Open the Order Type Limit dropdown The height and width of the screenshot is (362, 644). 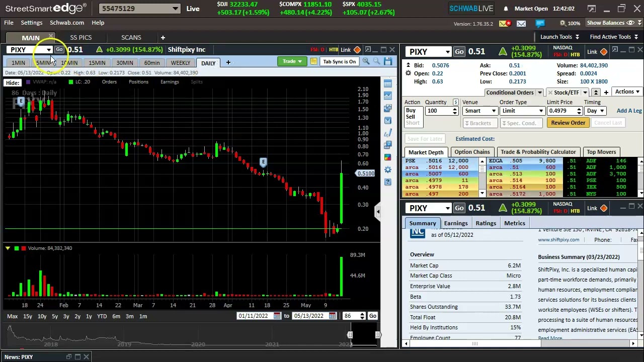(522, 111)
